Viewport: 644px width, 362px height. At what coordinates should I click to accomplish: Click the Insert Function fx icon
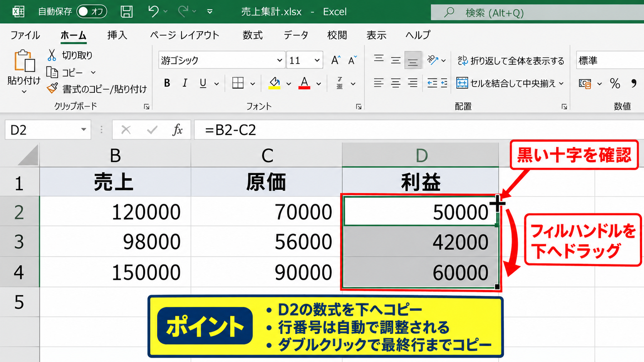pos(177,130)
